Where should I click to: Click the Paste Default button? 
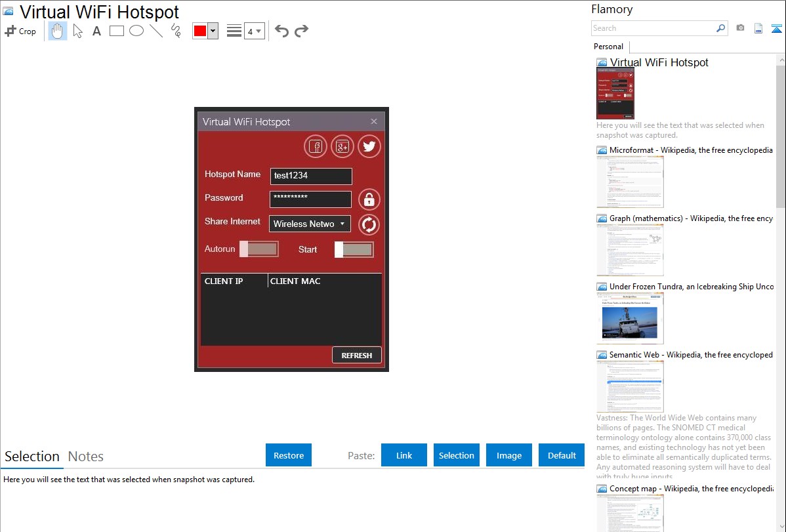click(x=562, y=455)
